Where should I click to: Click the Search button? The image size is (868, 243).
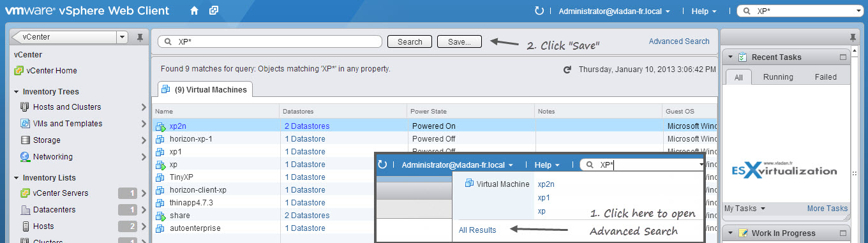410,42
